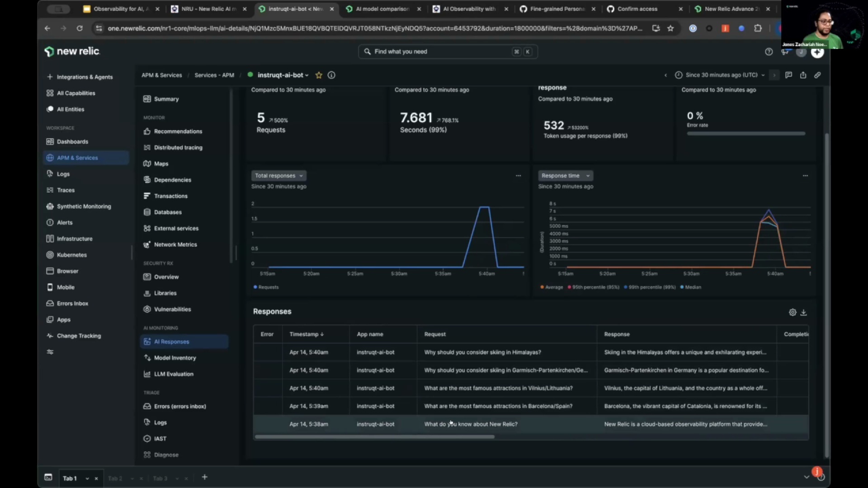Open Model Inventory in the sidebar

coord(175,358)
